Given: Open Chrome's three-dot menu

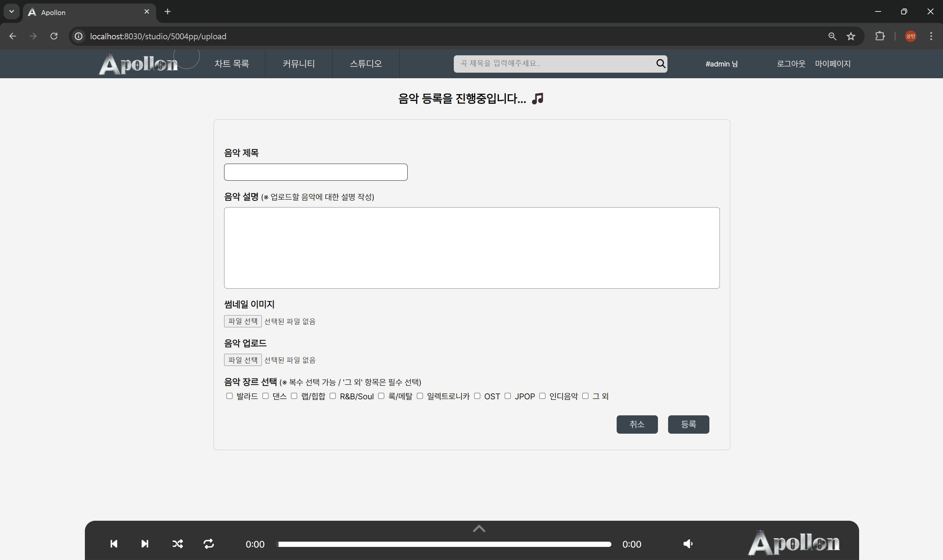Looking at the screenshot, I should [931, 36].
